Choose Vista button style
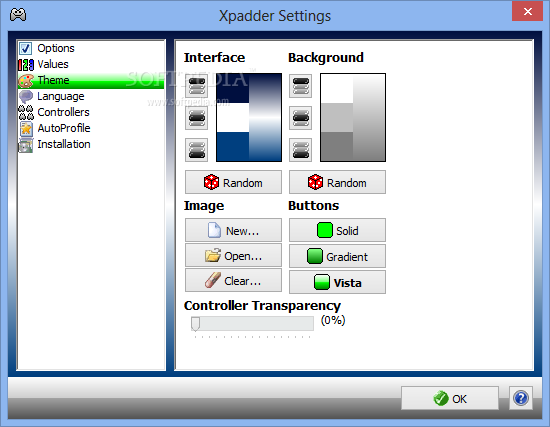The image size is (550, 427). pyautogui.click(x=337, y=282)
